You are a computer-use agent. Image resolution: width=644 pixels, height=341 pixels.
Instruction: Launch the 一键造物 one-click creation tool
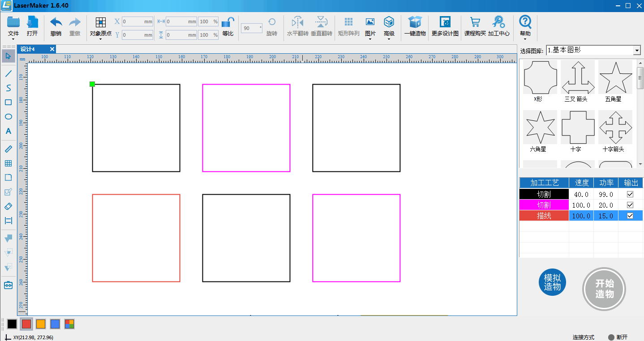tap(415, 22)
